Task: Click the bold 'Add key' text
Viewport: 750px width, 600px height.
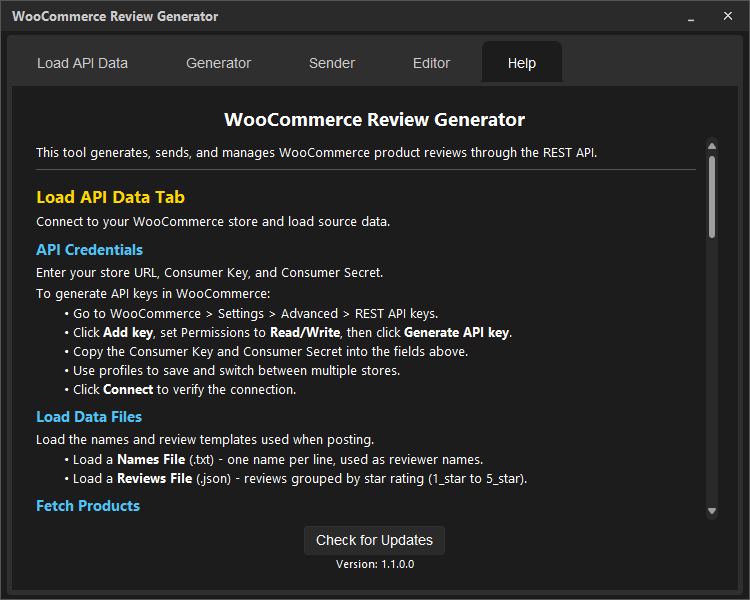Action: [x=128, y=333]
